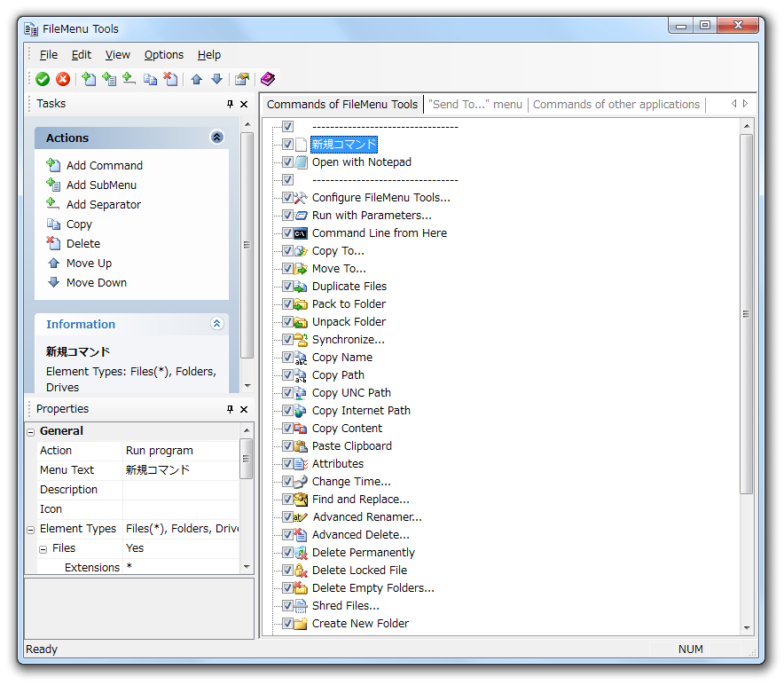
Task: Click the Add Separator icon in the toolbar
Action: click(129, 79)
